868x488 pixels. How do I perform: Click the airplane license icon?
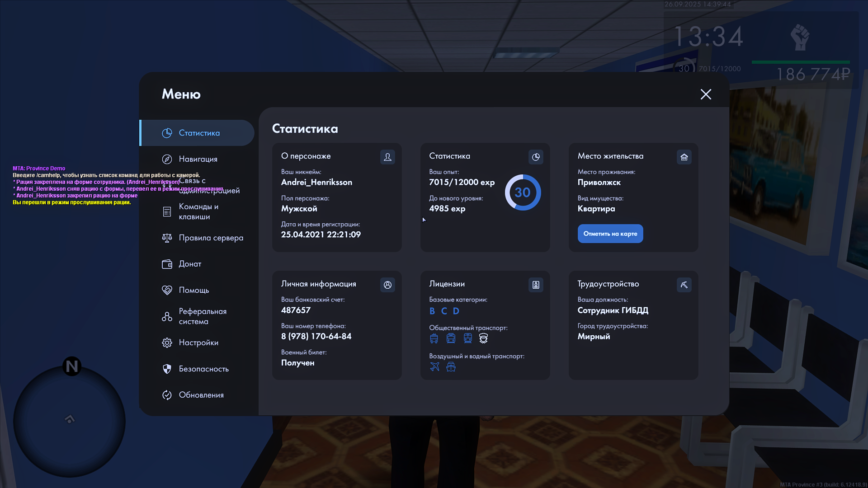point(434,366)
